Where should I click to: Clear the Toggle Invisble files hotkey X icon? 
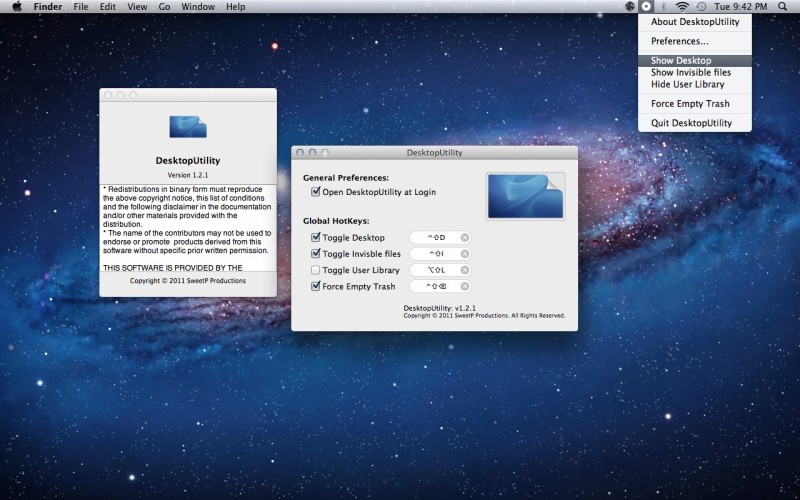coord(465,254)
